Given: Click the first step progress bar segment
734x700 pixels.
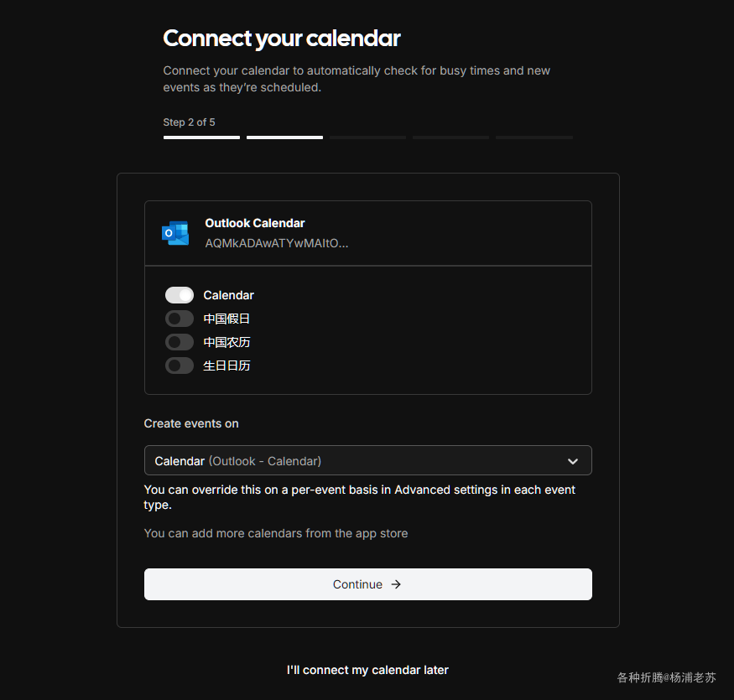Looking at the screenshot, I should coord(201,137).
